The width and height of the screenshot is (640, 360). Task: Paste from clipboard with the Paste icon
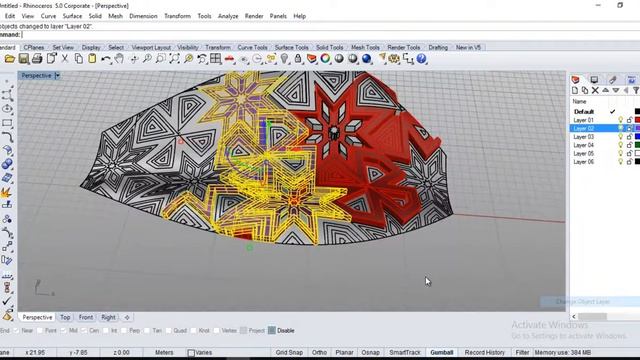point(92,59)
